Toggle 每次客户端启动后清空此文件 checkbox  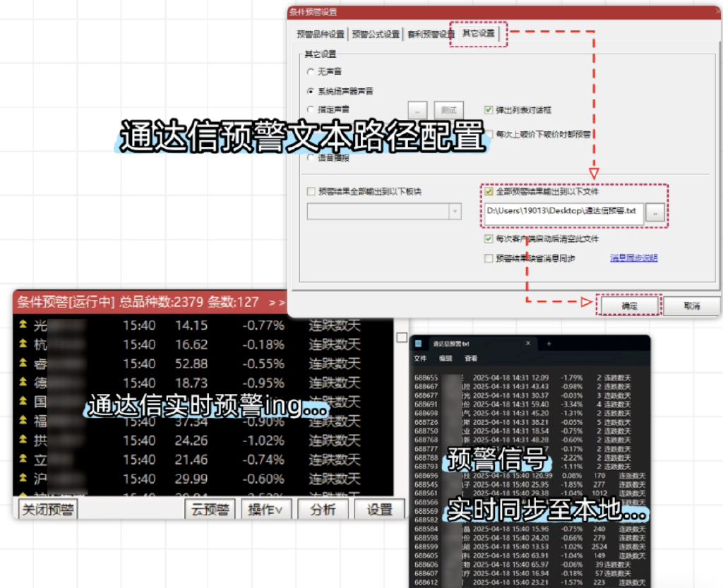click(x=489, y=239)
